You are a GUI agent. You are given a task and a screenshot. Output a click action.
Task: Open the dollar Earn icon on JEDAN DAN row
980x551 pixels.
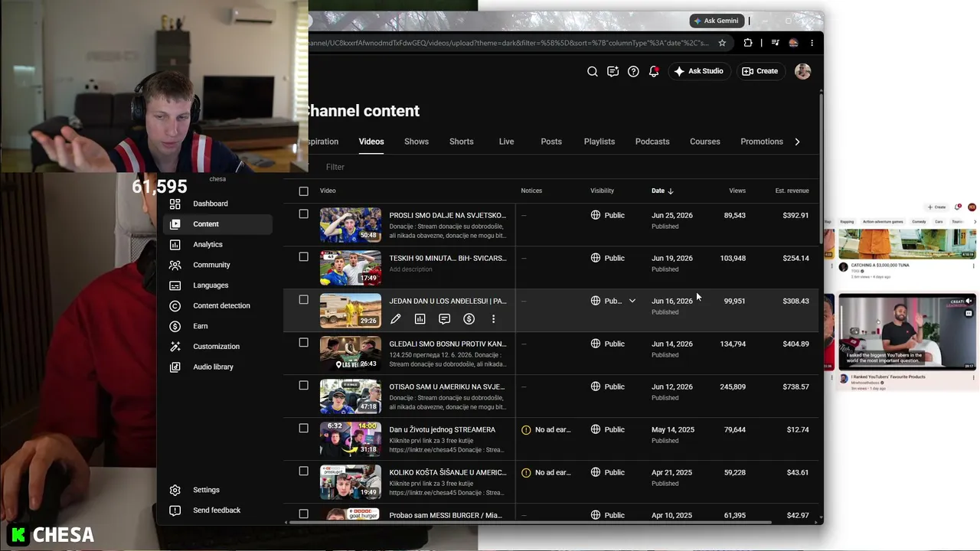(469, 319)
